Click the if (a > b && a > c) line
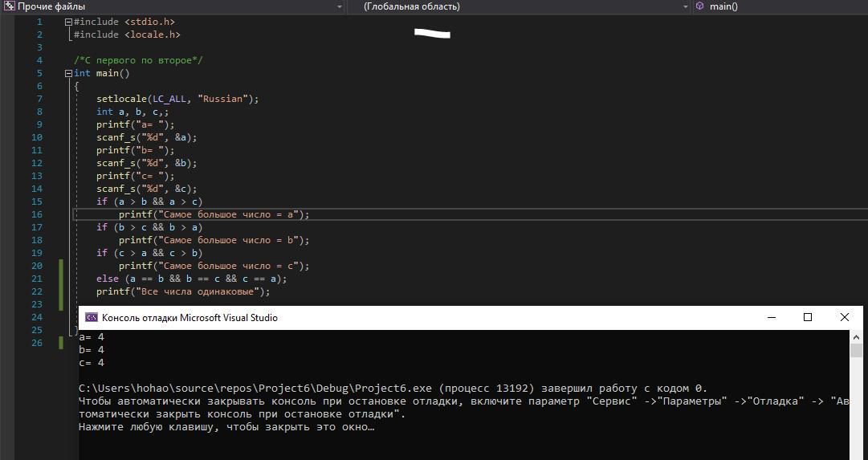 [149, 202]
